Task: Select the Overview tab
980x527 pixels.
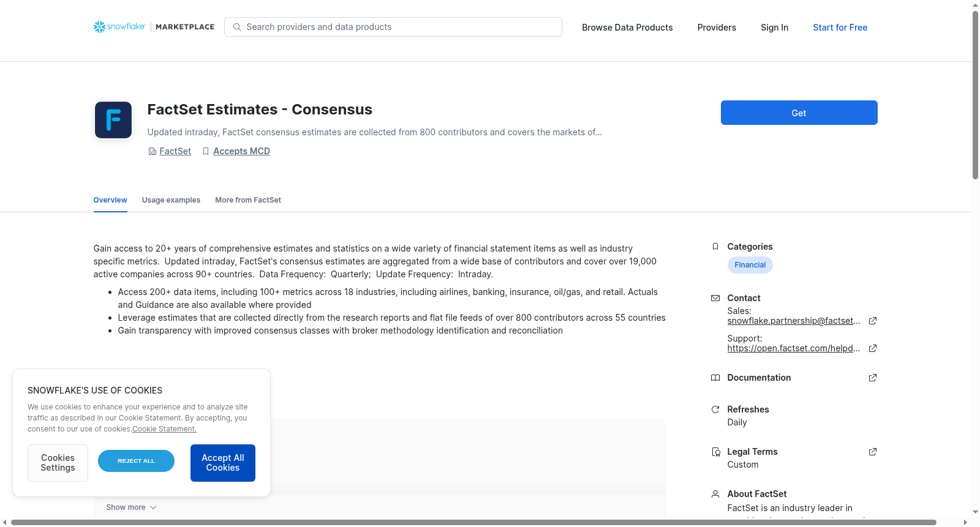Action: point(110,200)
